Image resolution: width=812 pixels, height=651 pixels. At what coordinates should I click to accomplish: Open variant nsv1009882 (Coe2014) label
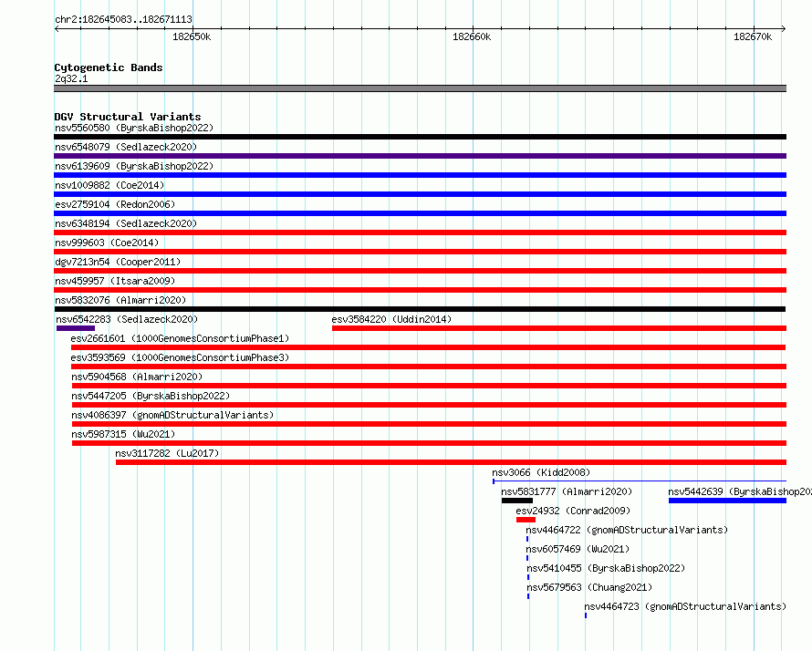click(x=109, y=185)
